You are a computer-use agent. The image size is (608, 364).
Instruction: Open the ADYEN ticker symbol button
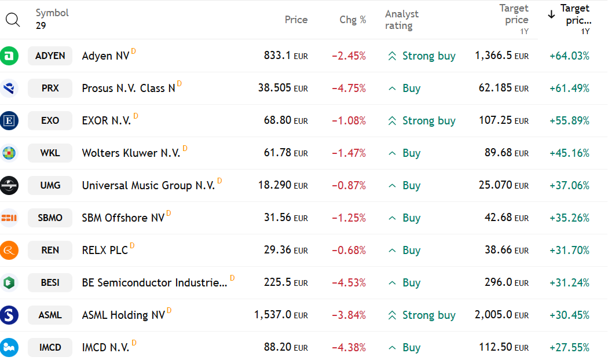point(50,56)
